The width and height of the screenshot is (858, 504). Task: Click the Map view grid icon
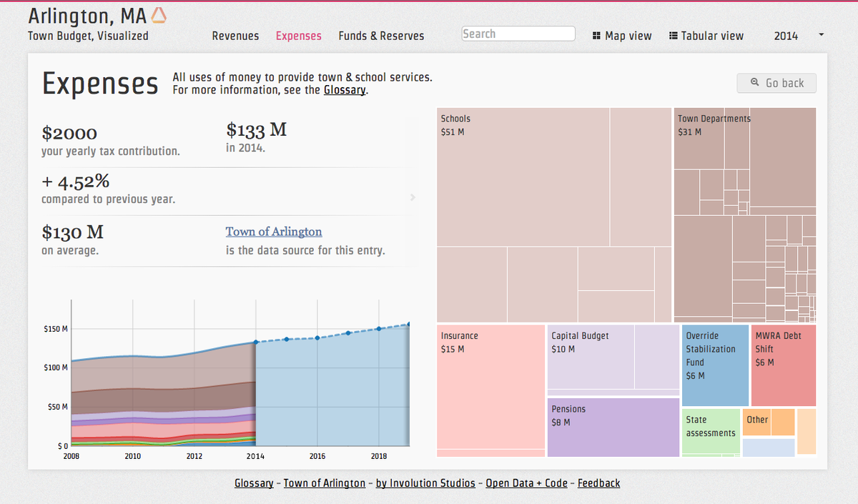click(597, 35)
